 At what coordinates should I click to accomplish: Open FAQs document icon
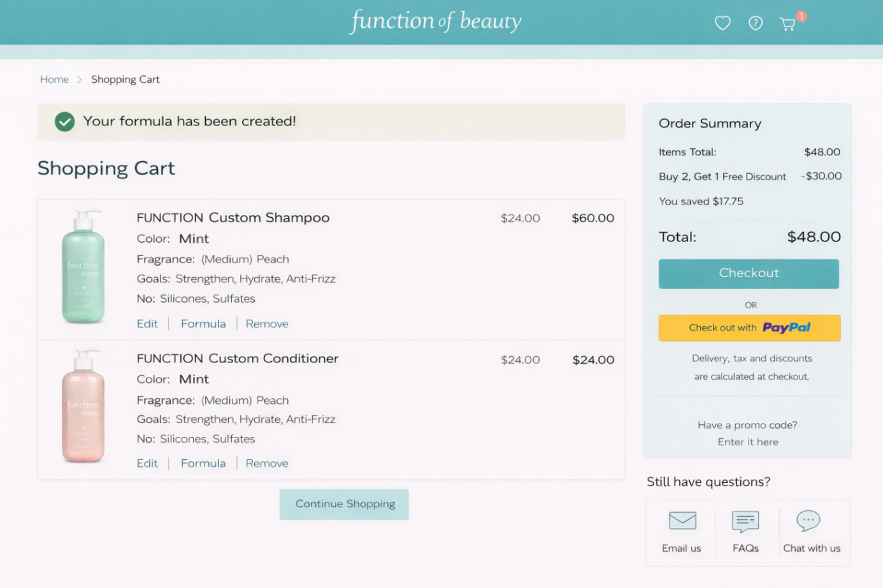[x=745, y=521]
